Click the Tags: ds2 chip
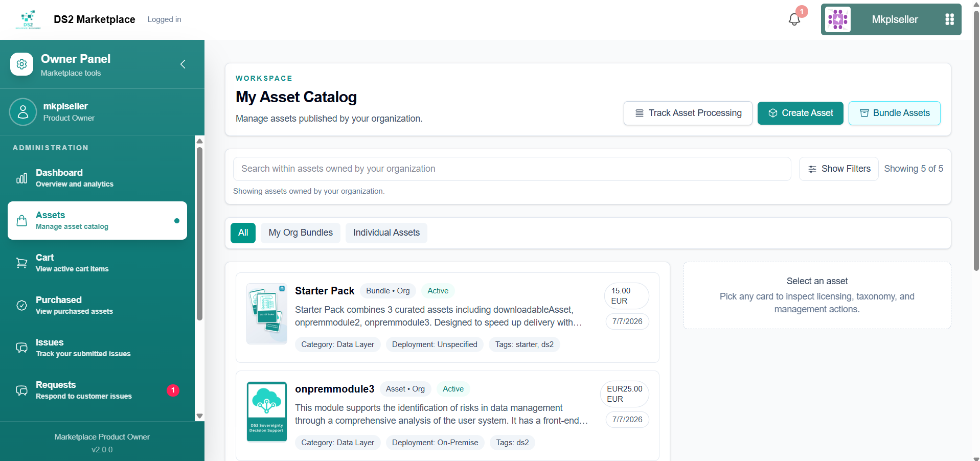Screen dimensions: 980x461 click(512, 443)
